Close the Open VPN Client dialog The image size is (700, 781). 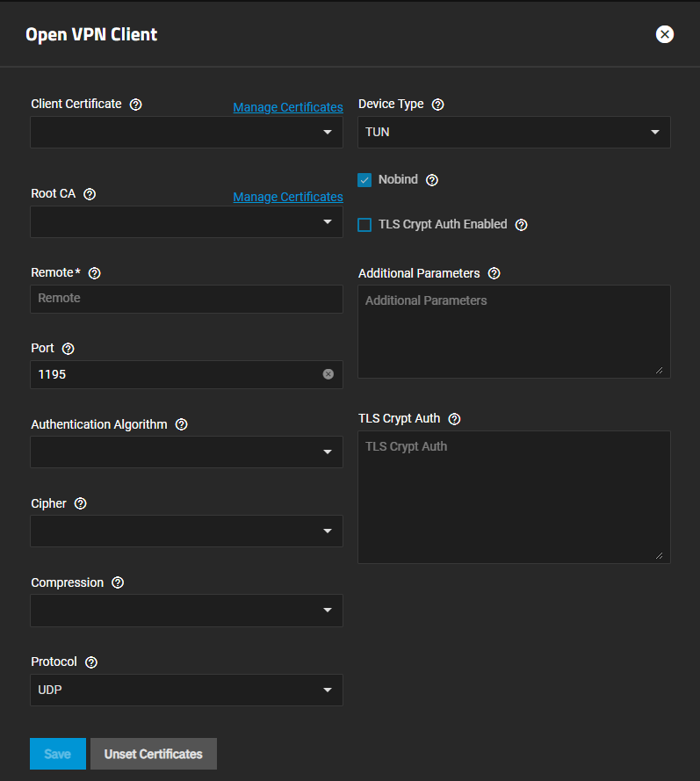coord(665,34)
